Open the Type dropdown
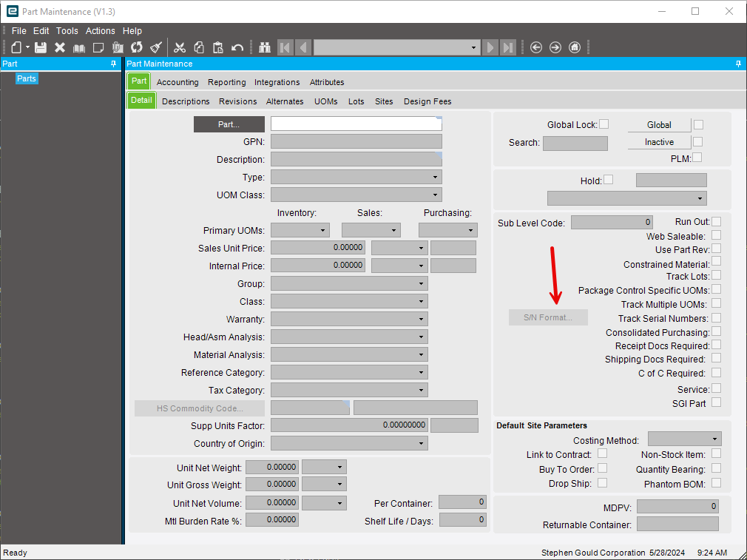 tap(356, 177)
